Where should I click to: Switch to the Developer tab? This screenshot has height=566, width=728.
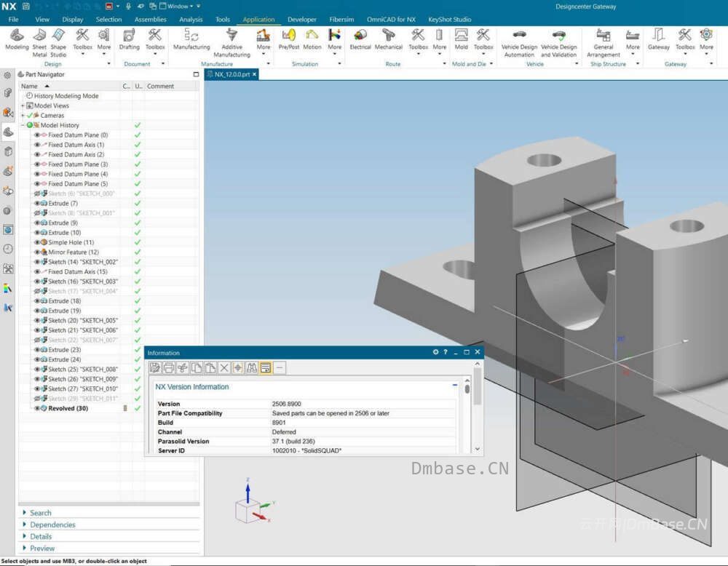point(302,20)
